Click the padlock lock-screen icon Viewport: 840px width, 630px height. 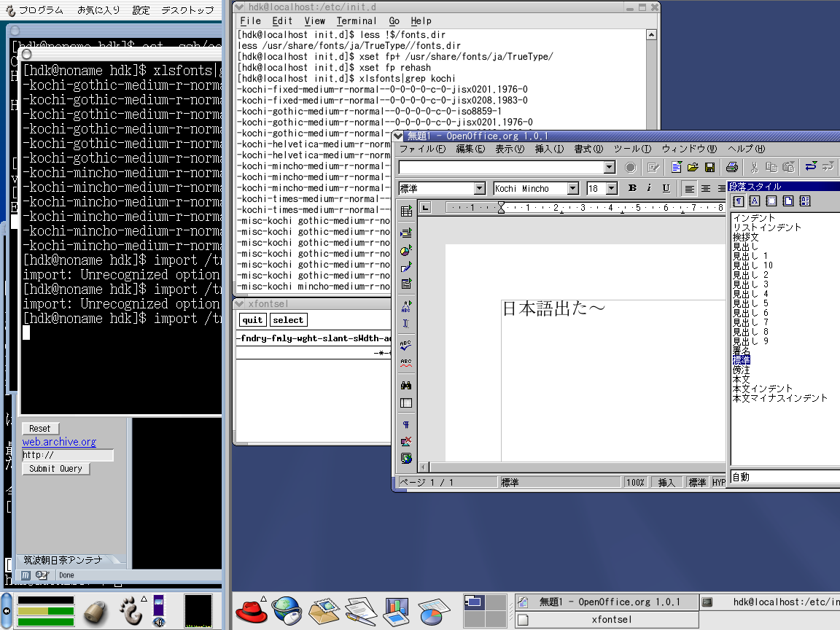(x=96, y=611)
